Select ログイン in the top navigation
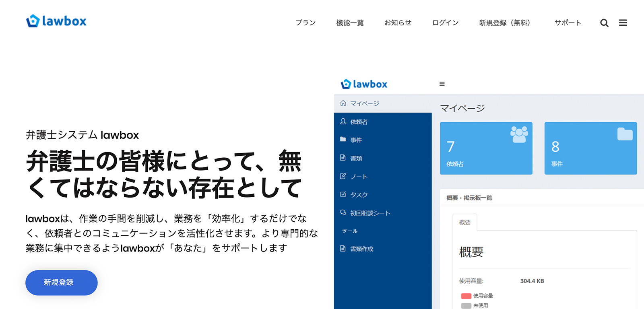Image resolution: width=644 pixels, height=309 pixels. (x=446, y=23)
